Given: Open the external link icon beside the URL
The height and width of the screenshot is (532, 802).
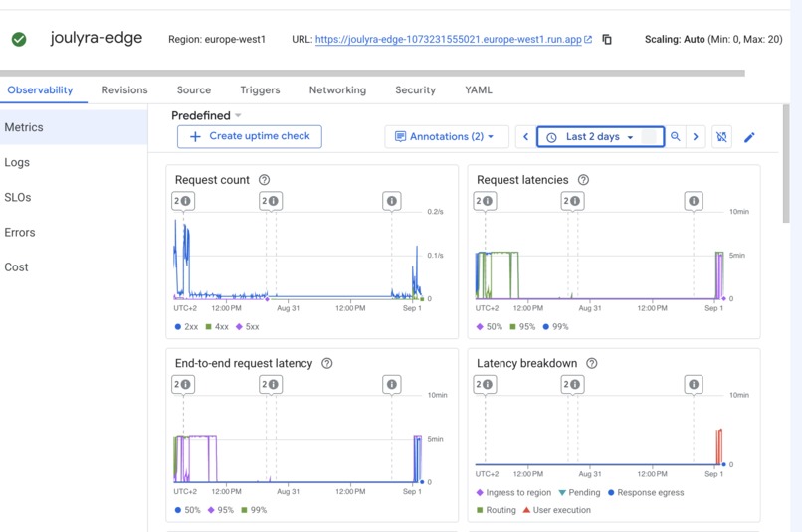Looking at the screenshot, I should [588, 40].
